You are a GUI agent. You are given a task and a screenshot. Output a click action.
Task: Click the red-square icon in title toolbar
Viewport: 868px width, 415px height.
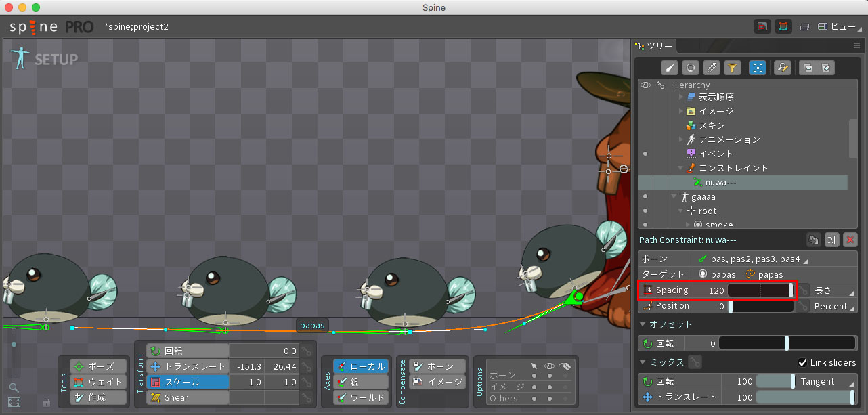[x=762, y=26]
